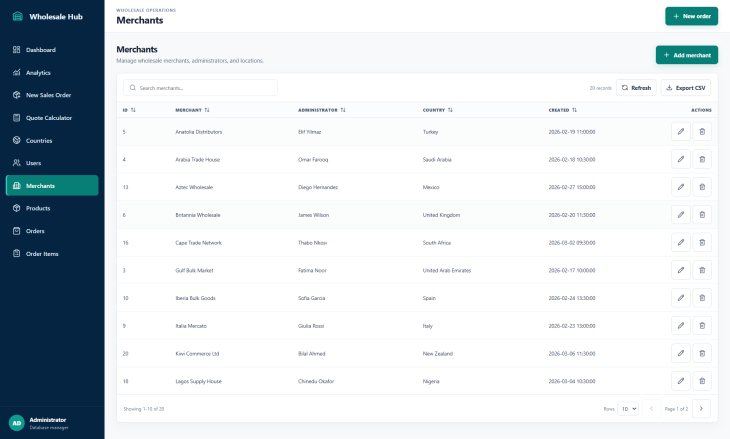Edit the Gulf Bulk Market merchant

pyautogui.click(x=681, y=270)
